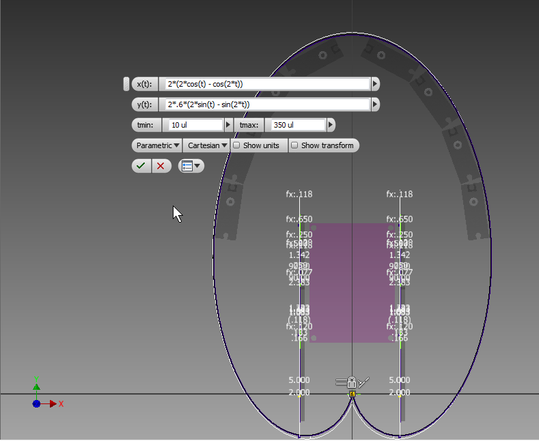The height and width of the screenshot is (441, 539).
Task: Click the x(t) equation input field
Action: (265, 84)
